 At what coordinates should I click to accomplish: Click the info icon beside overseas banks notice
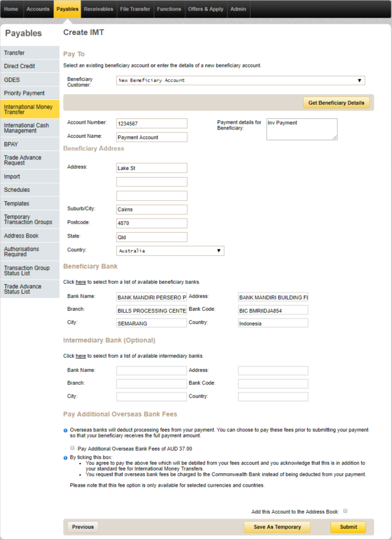[65, 430]
